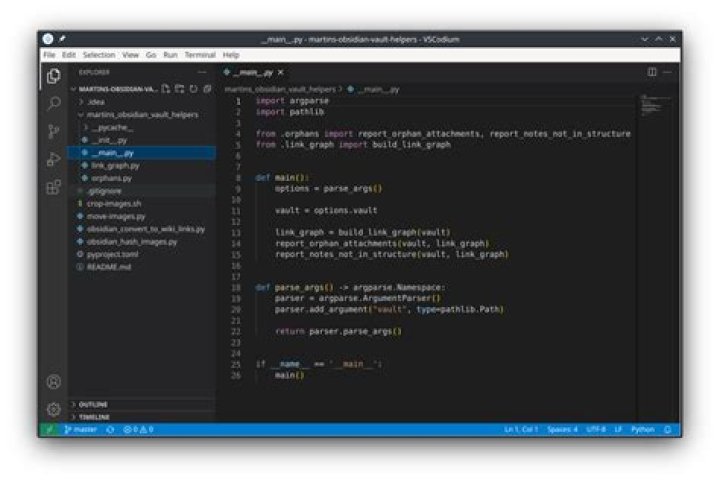Open the Search view in activity bar
The image size is (720, 482).
tap(54, 103)
